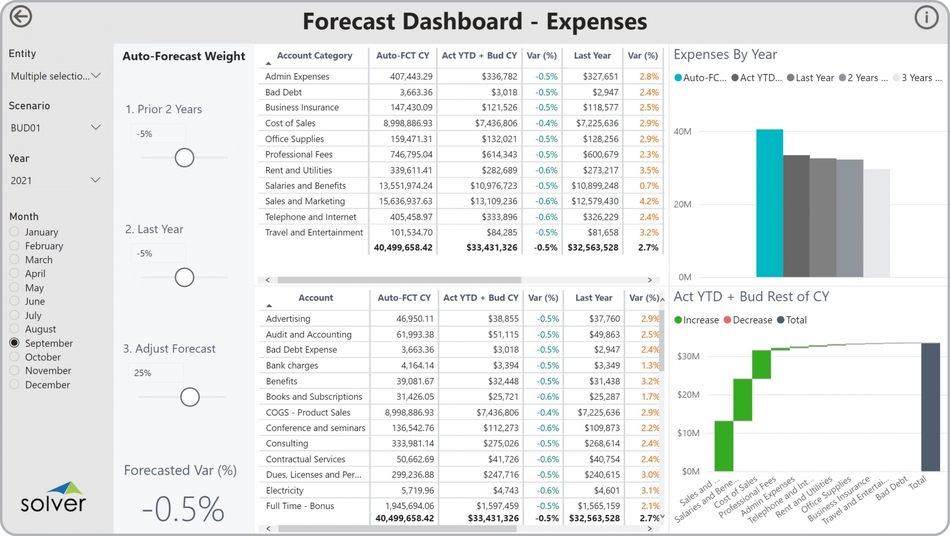Click the green Increase legend marker

pyautogui.click(x=678, y=320)
